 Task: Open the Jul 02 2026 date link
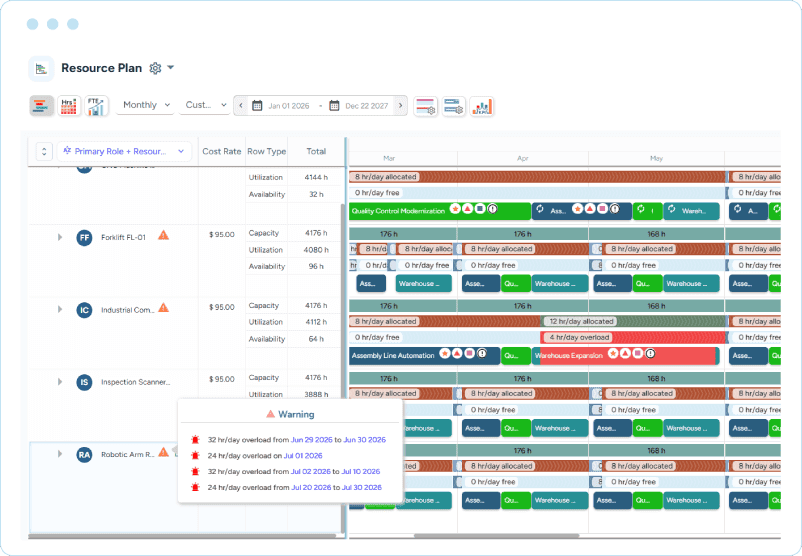pos(310,472)
